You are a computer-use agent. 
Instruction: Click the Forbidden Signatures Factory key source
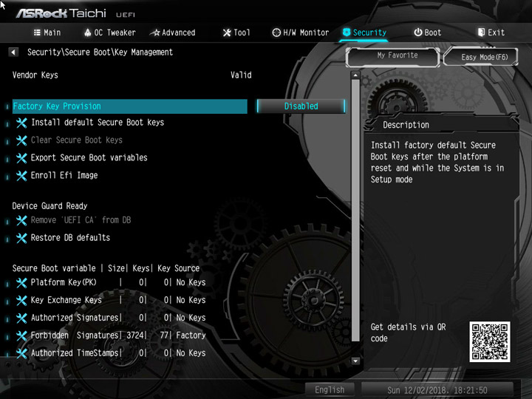[191, 335]
